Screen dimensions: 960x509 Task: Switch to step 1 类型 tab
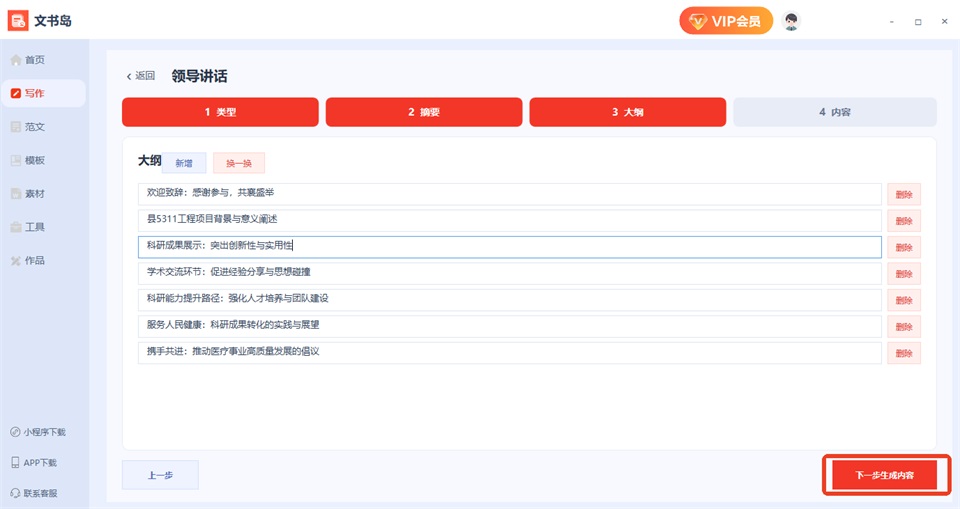pos(220,112)
